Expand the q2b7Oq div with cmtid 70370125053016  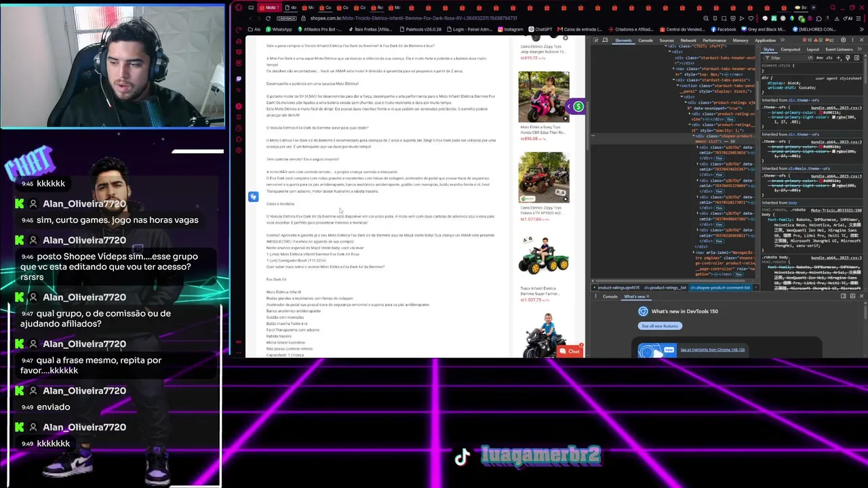698,147
